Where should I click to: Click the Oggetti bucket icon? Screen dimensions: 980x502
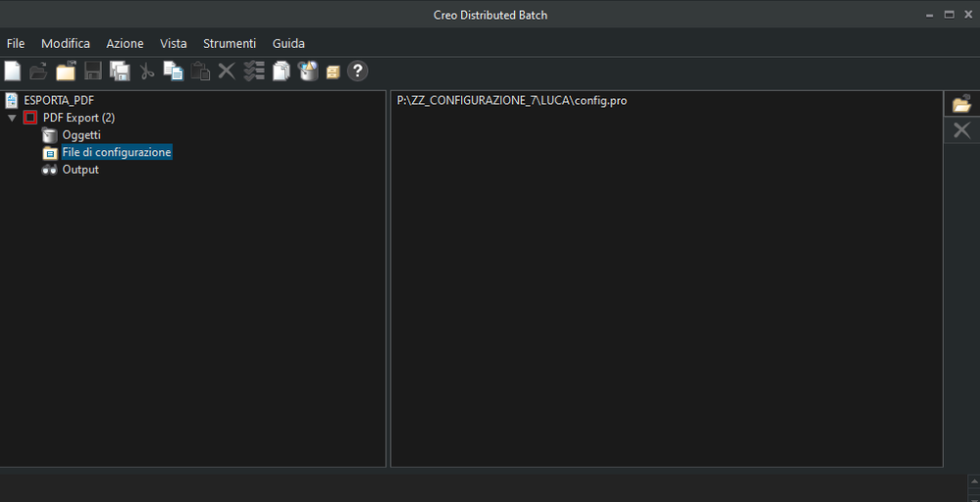49,135
